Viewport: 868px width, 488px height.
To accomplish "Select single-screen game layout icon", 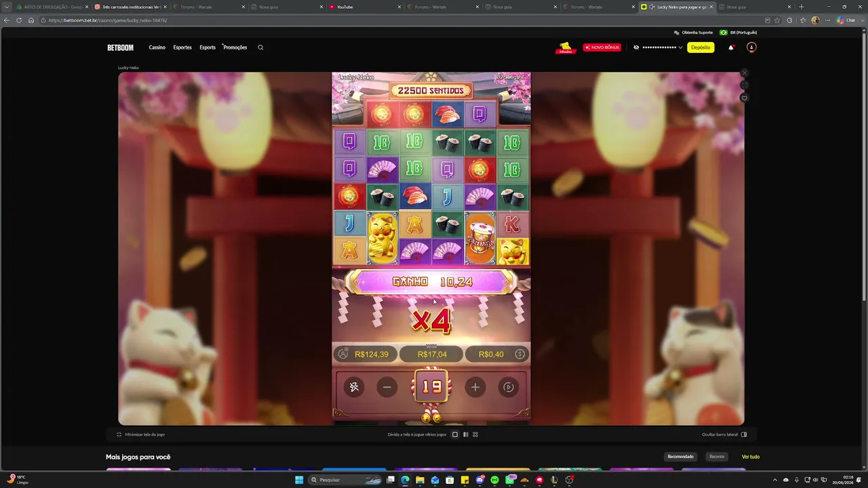I will point(455,434).
